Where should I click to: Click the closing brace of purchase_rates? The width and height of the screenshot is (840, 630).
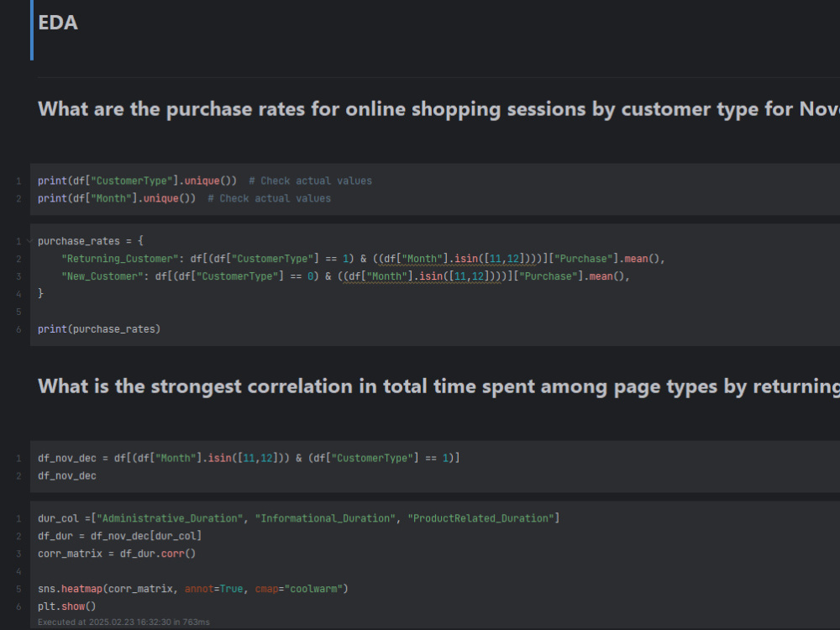click(40, 293)
